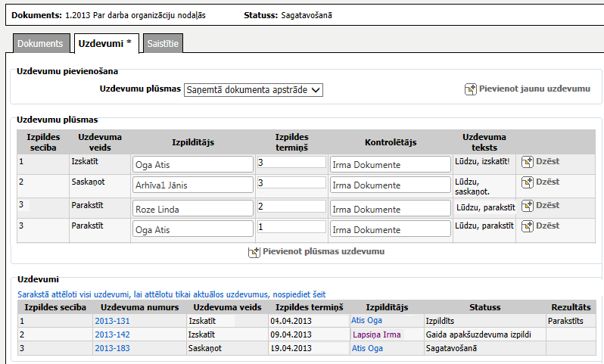Click the deadline field with value 2
The image size is (604, 364).
tap(291, 206)
